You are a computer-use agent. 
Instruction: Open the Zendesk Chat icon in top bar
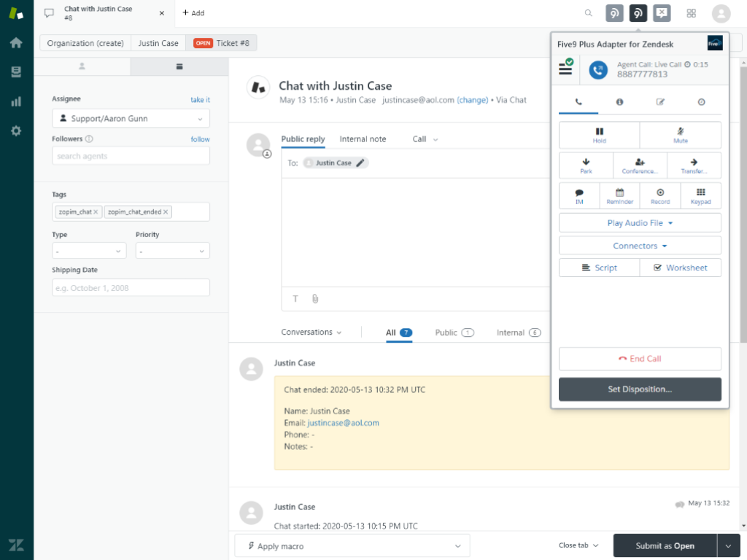click(662, 13)
